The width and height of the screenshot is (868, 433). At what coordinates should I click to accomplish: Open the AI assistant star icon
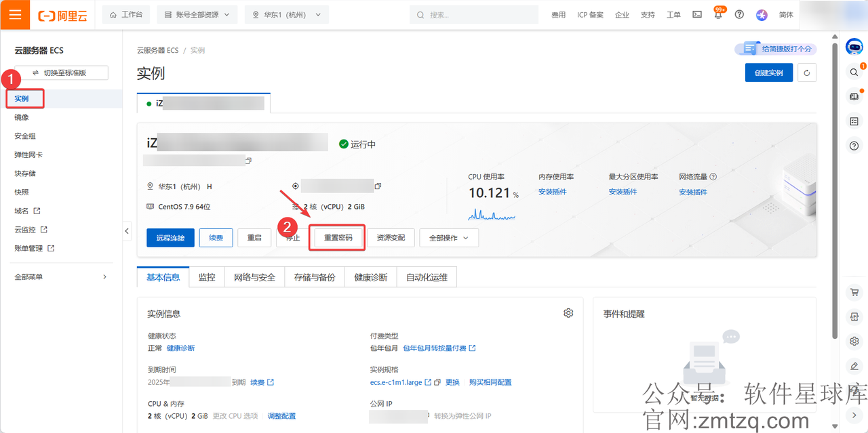point(762,15)
